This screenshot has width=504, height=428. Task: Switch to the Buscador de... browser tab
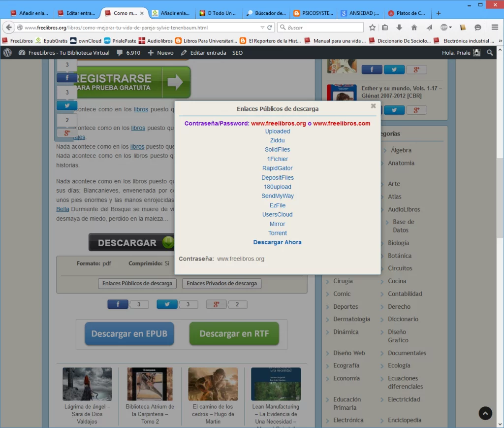pos(266,13)
